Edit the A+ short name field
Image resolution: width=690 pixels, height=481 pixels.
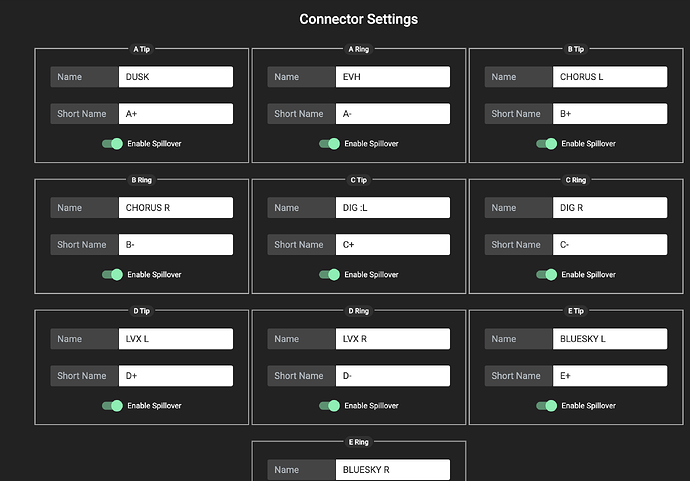[175, 114]
